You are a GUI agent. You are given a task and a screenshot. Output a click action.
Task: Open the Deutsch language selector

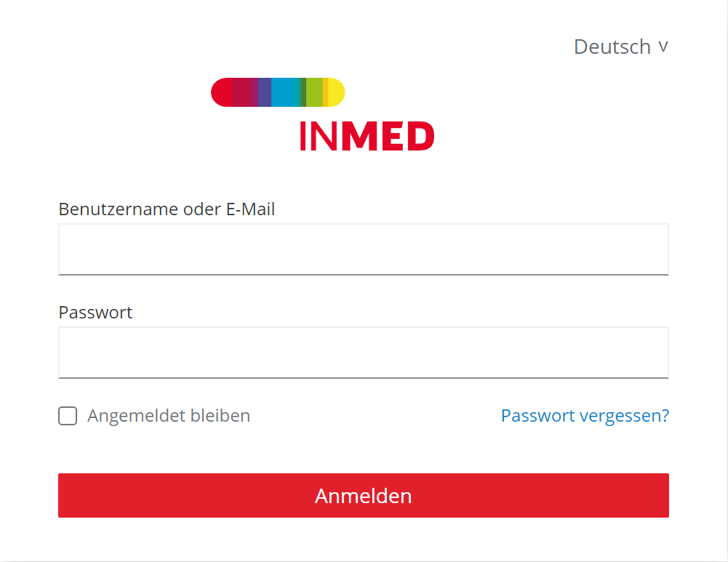coord(612,47)
